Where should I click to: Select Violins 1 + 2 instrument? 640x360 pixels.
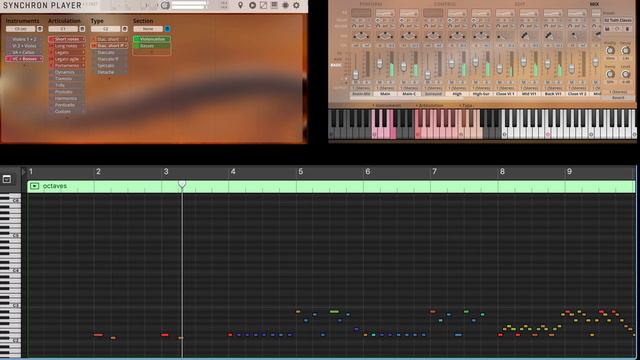click(x=24, y=39)
